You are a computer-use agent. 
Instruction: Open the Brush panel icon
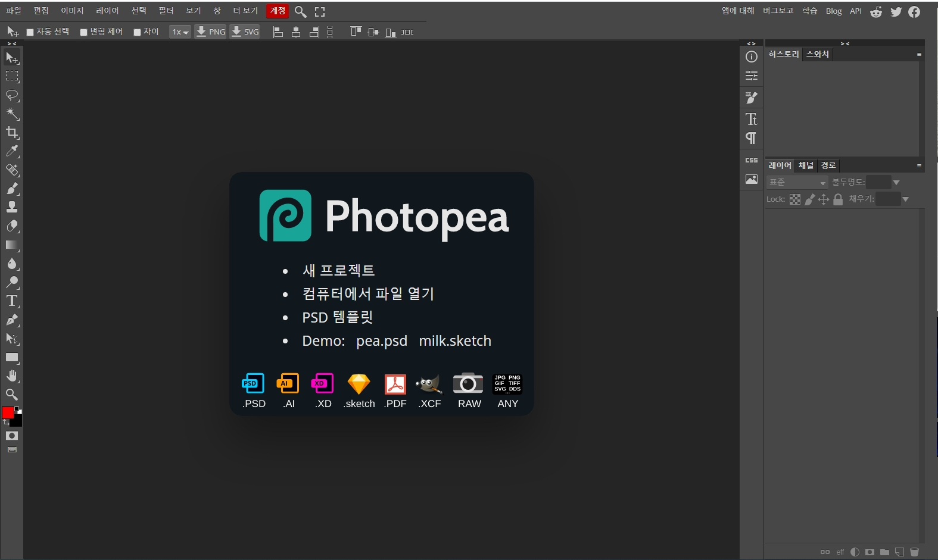(752, 97)
